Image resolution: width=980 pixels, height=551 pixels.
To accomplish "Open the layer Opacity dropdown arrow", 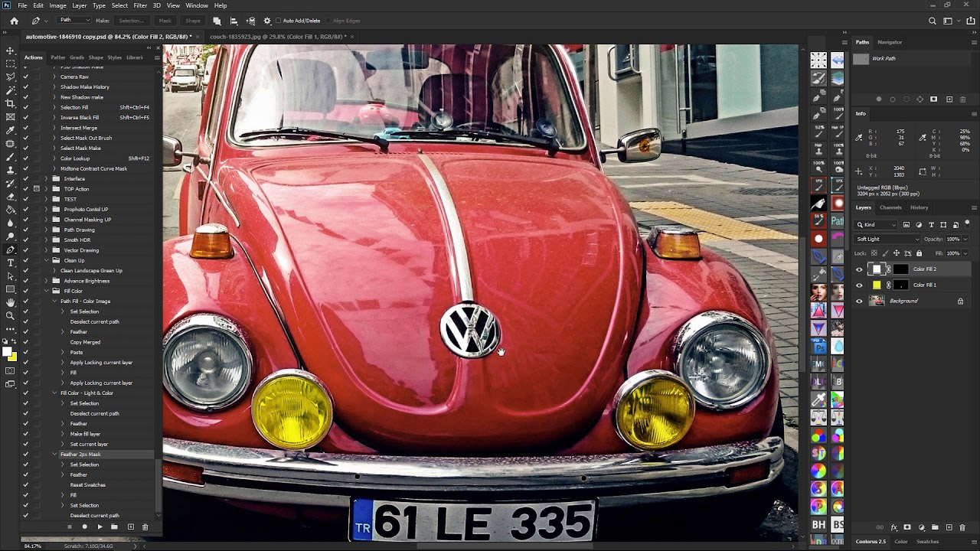I will (x=965, y=240).
